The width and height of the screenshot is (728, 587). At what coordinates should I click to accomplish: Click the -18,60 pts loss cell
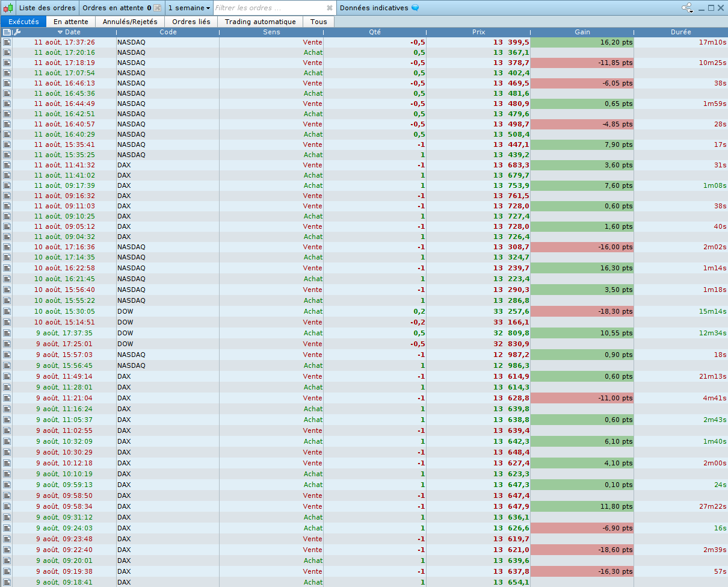pyautogui.click(x=582, y=550)
